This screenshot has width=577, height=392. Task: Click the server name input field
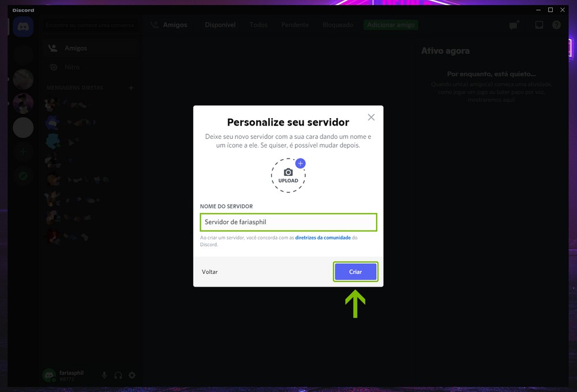tap(288, 222)
